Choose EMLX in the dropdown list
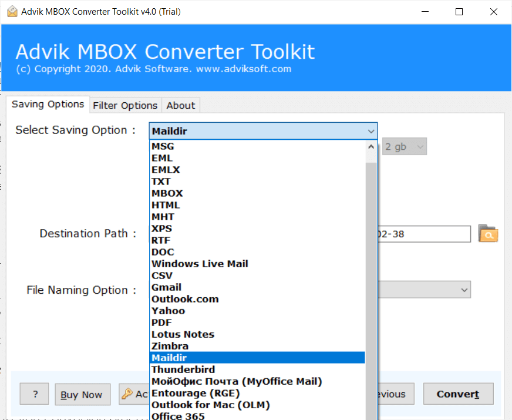 pos(257,170)
